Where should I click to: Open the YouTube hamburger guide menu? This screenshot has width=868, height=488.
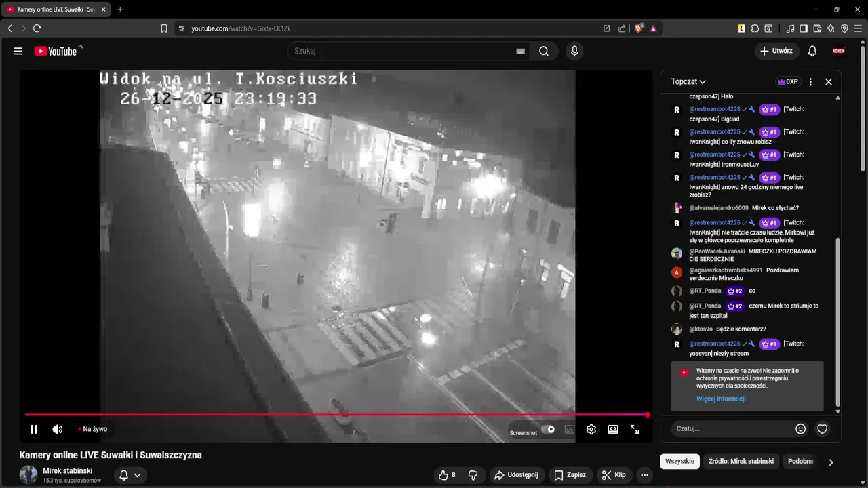[18, 51]
